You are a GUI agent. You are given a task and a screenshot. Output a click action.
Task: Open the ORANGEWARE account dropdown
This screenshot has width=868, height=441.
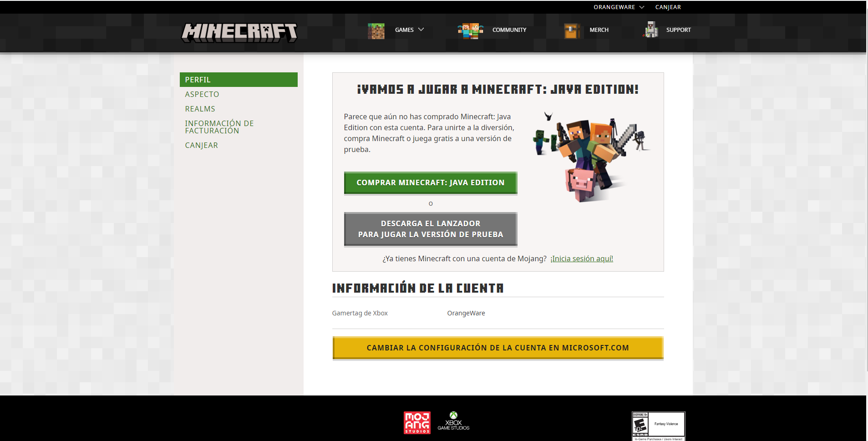(619, 7)
